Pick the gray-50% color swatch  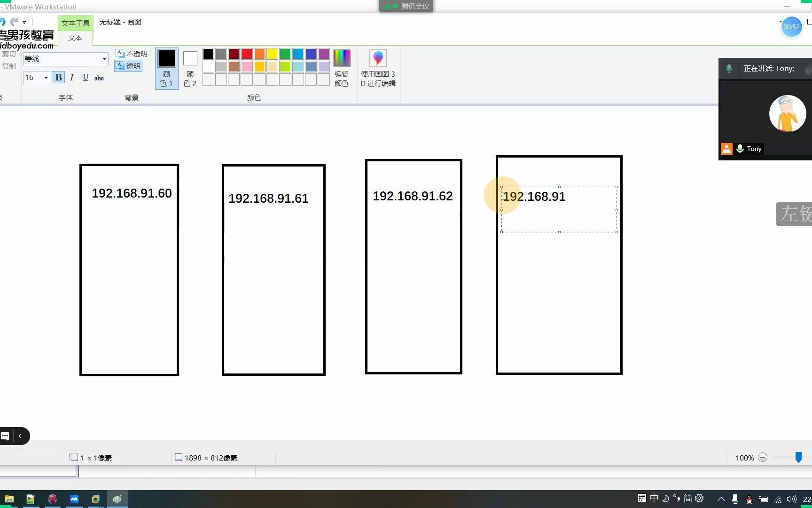tap(221, 54)
